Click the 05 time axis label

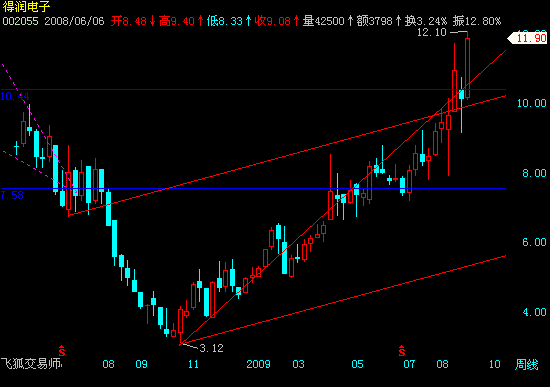coord(357,365)
